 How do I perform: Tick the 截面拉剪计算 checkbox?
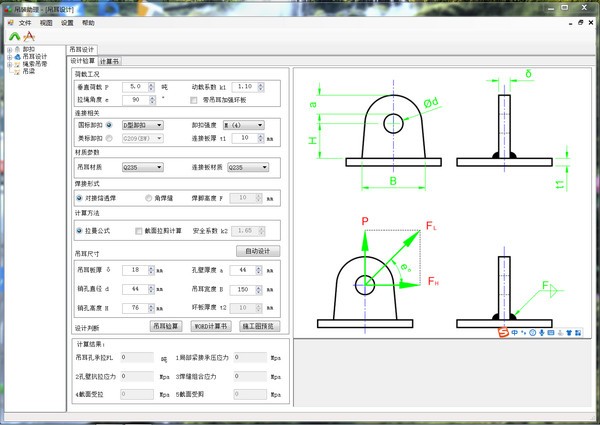pos(140,231)
